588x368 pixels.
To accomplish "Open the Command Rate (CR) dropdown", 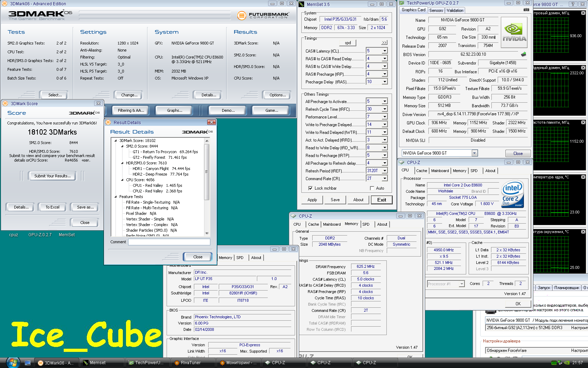I will 385,178.
